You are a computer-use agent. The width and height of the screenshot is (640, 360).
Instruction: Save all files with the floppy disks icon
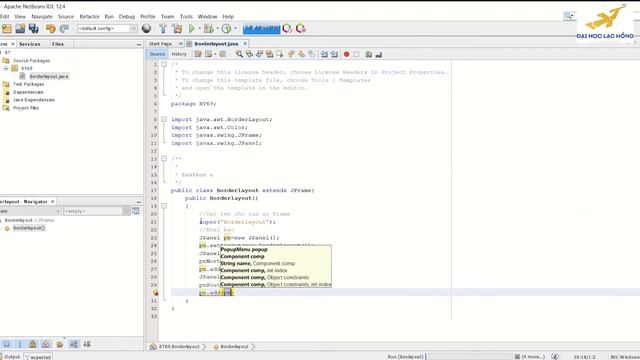(33, 28)
